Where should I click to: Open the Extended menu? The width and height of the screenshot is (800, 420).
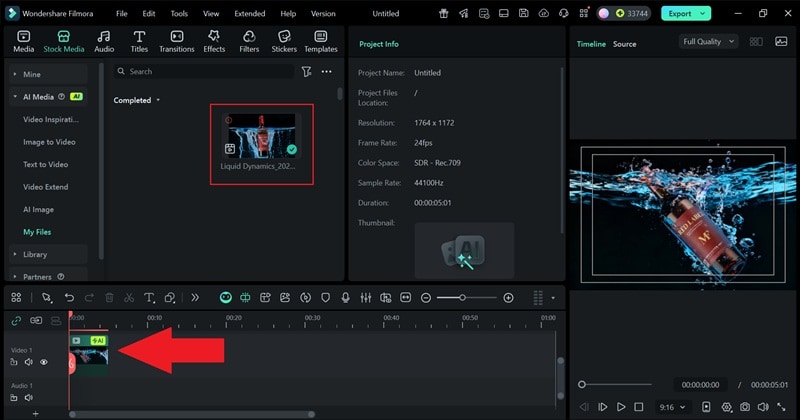249,14
